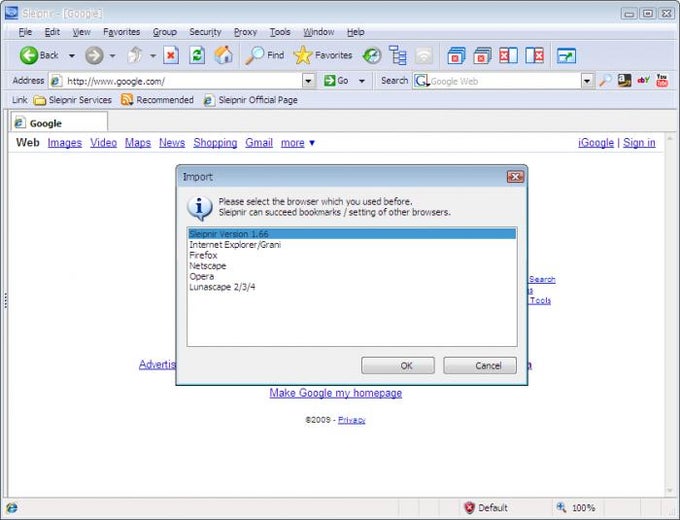Click the Amazon search icon
The height and width of the screenshot is (520, 680).
(624, 81)
